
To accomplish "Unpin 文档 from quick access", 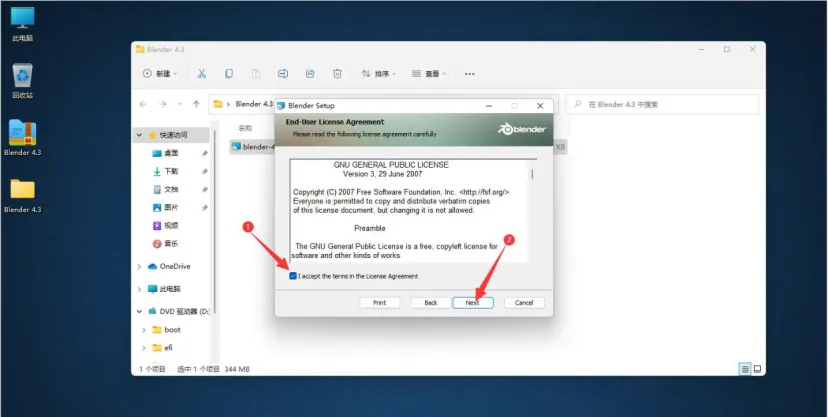I will point(204,189).
